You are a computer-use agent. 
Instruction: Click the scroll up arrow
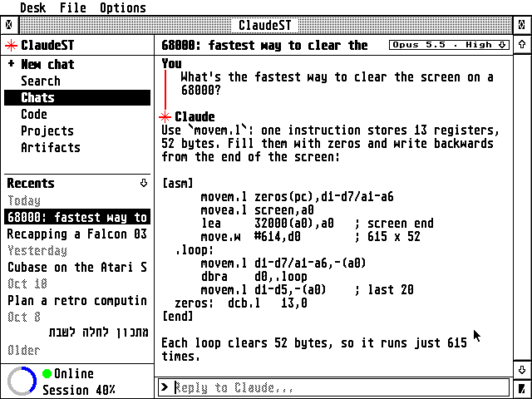coord(522,45)
